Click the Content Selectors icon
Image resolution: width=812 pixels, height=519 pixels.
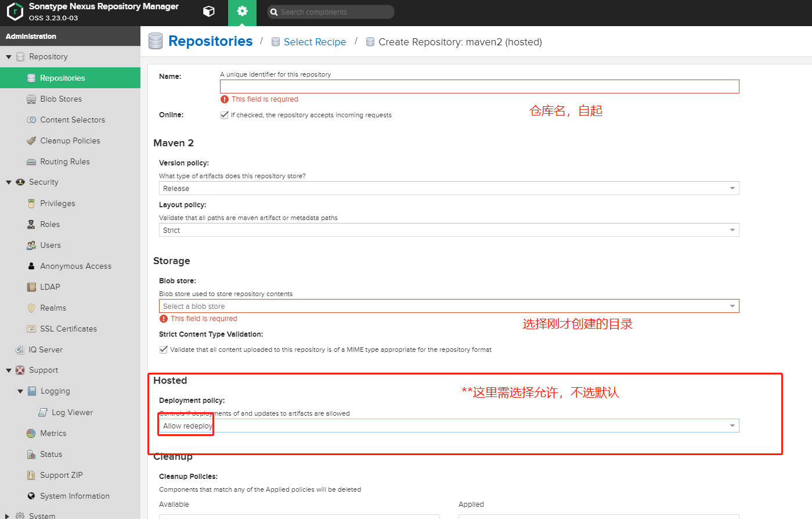click(x=31, y=120)
